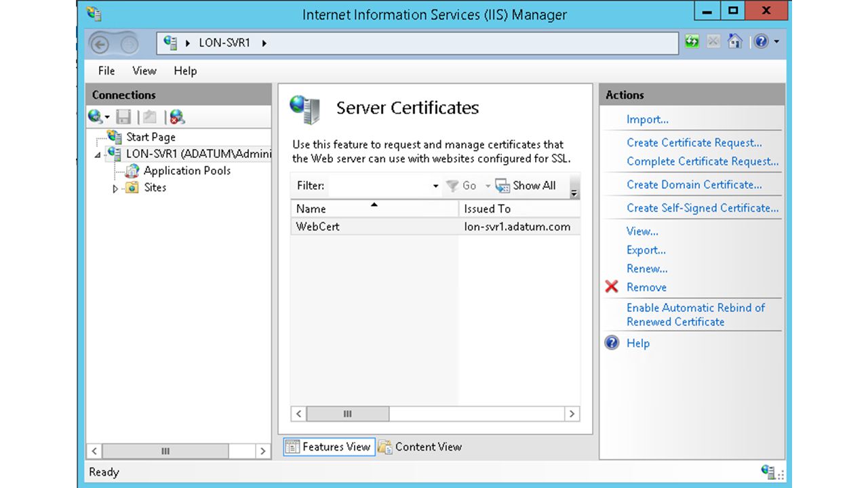Click the LON-SVR1 server node icon

pyautogui.click(x=114, y=154)
